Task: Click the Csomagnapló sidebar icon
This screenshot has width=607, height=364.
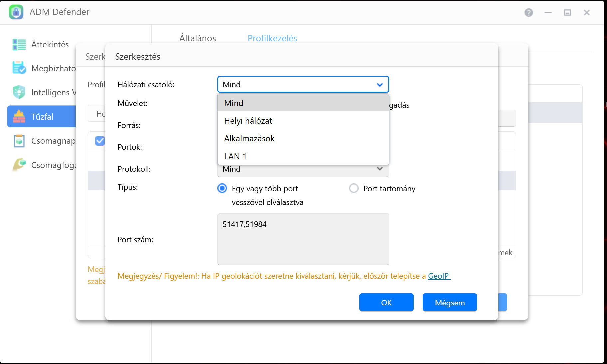Action: click(19, 141)
